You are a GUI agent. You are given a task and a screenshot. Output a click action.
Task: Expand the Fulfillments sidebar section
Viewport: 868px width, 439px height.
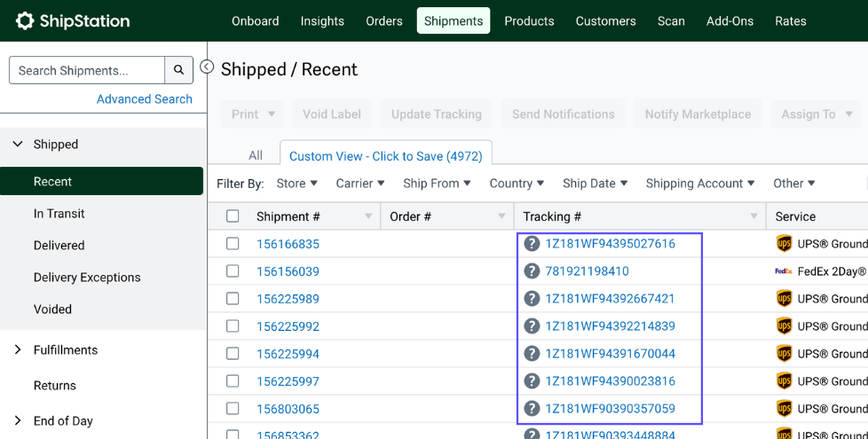coord(18,350)
